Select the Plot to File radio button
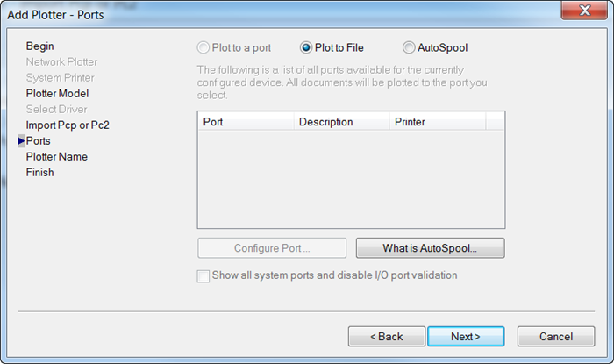 pos(307,47)
